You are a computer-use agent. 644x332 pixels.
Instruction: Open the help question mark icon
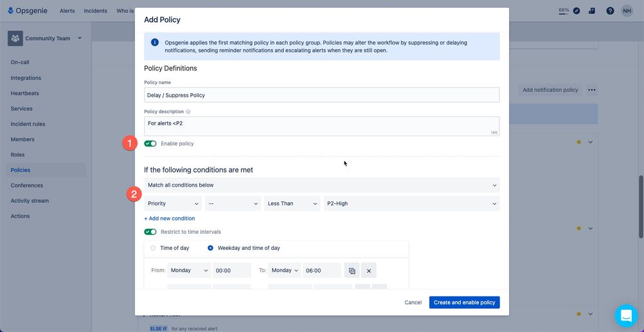610,11
